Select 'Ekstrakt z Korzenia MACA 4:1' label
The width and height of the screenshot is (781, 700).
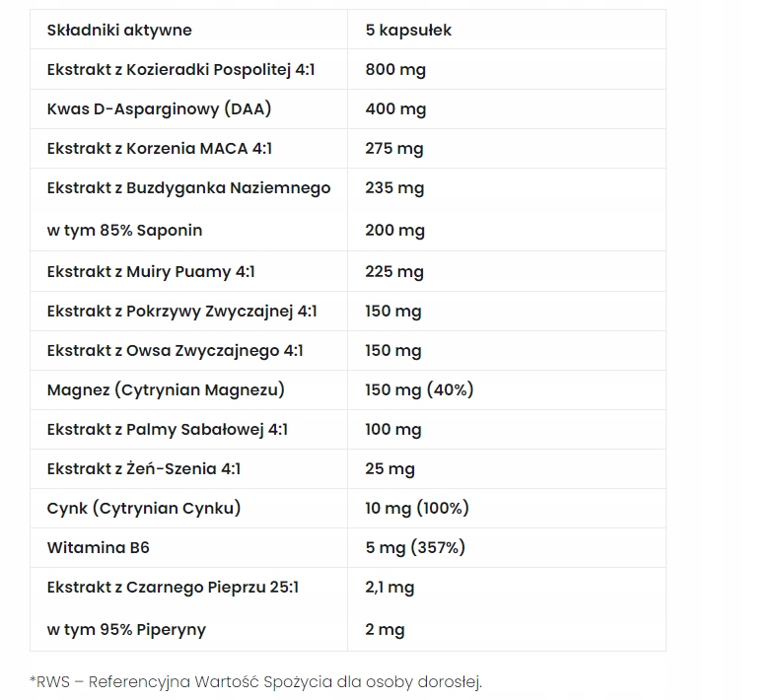tap(159, 149)
